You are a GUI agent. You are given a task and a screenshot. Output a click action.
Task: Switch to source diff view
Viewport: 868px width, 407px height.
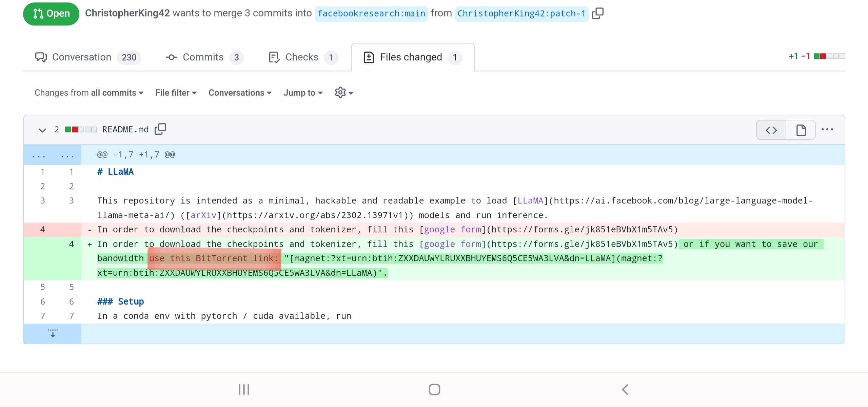click(771, 130)
